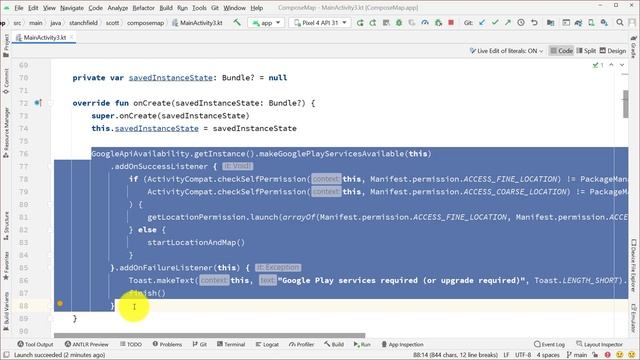640x360 pixels.
Task: Open the Tool Output panel
Action: [35, 344]
